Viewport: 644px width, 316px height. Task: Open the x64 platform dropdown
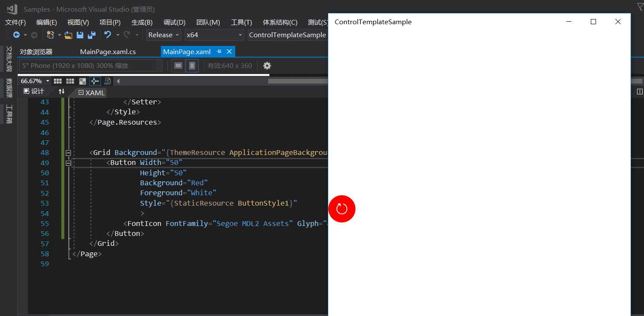(x=215, y=35)
